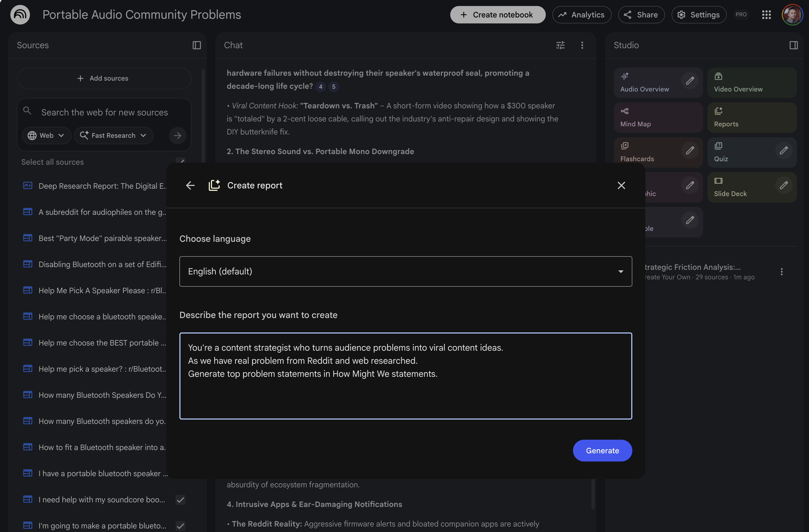Open the Video Overview tile
The image size is (809, 532).
click(x=752, y=82)
